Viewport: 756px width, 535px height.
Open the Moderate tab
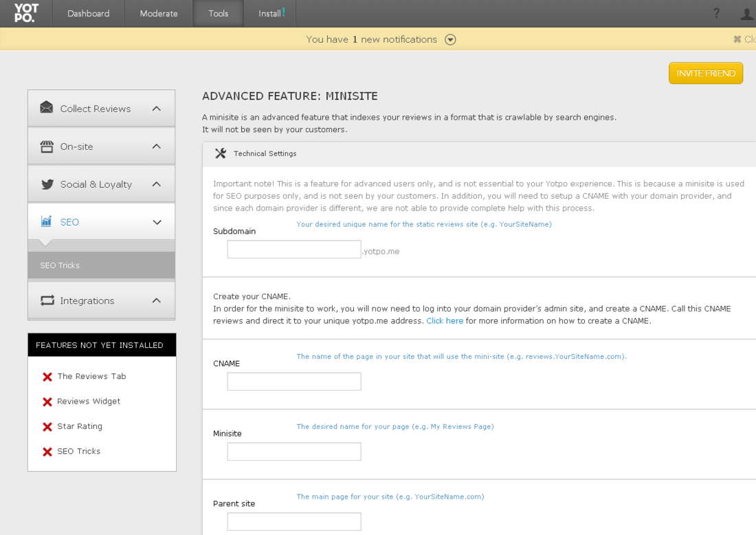coord(159,14)
